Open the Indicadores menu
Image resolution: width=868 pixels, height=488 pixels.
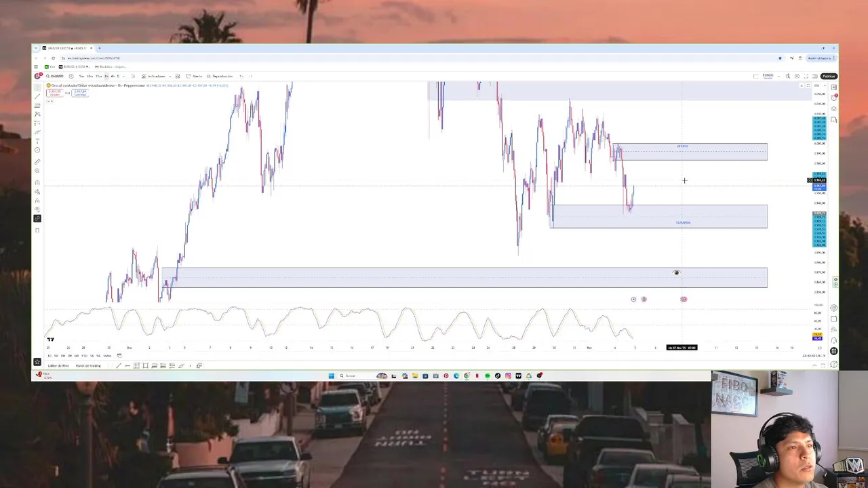(x=155, y=76)
